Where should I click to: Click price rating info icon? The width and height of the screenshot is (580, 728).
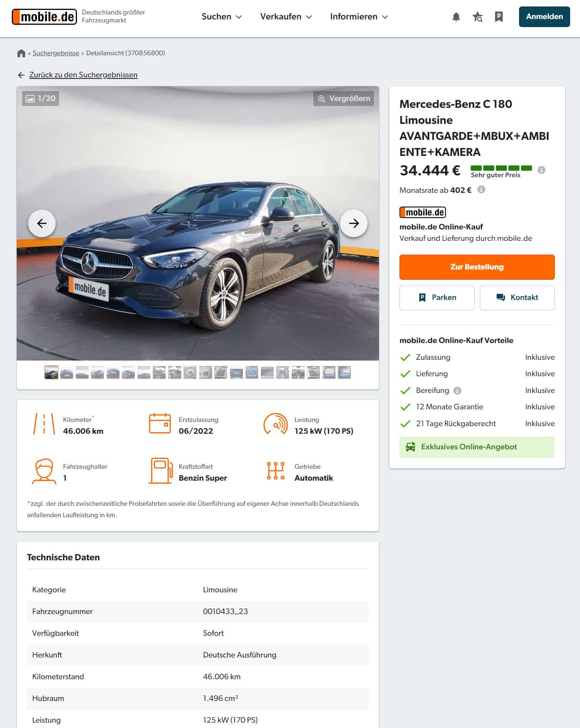coord(541,170)
